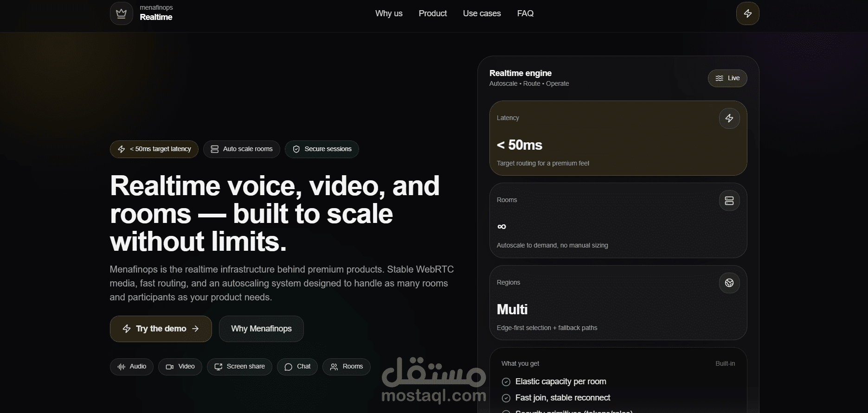Open the FAQ nav link
This screenshot has height=413, width=868.
525,13
